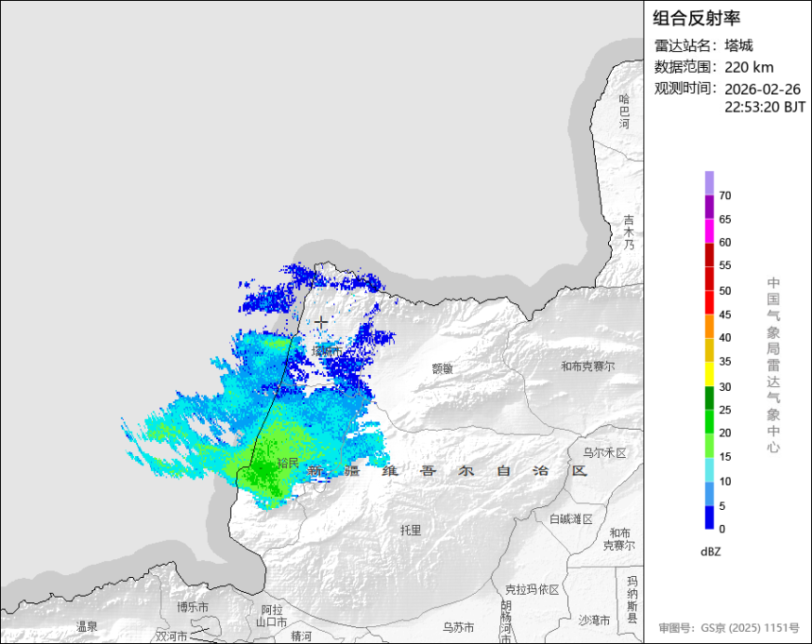Click the 塔城市 map label
Screen dimensions: 812x644
(x=328, y=351)
